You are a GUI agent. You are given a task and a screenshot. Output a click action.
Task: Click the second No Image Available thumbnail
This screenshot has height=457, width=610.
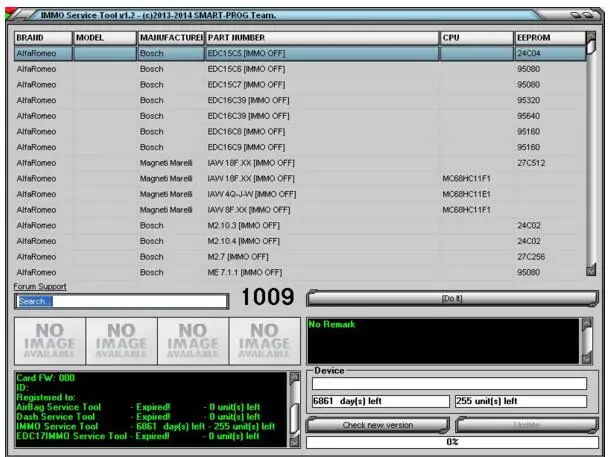click(121, 341)
